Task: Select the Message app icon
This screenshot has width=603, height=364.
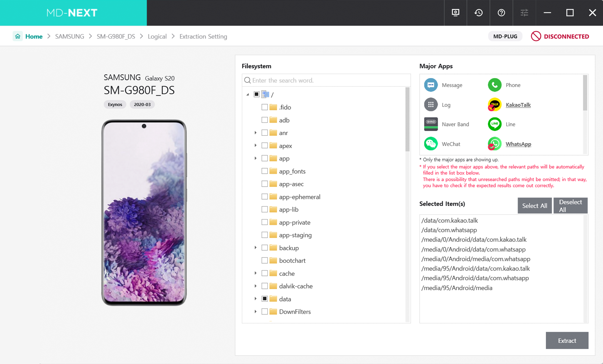Action: (431, 85)
